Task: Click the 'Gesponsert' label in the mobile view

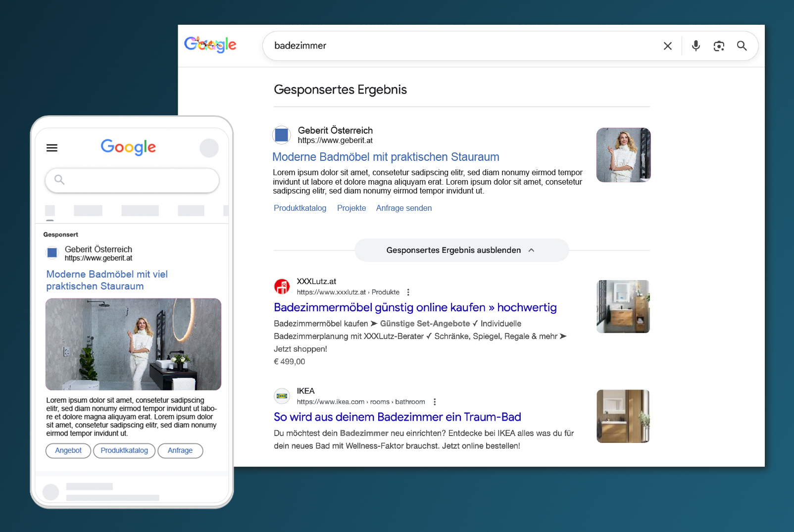Action: click(x=60, y=235)
